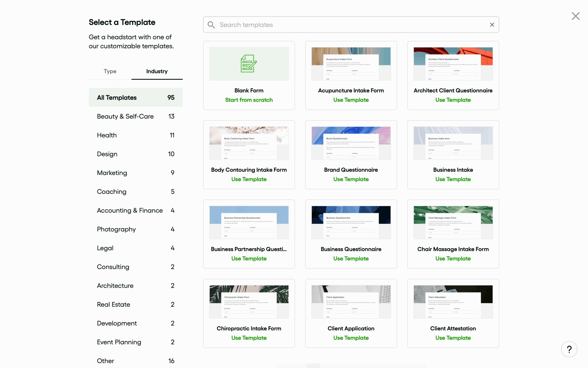Use Template for Business Questionnaire
This screenshot has width=588, height=368.
(x=351, y=259)
